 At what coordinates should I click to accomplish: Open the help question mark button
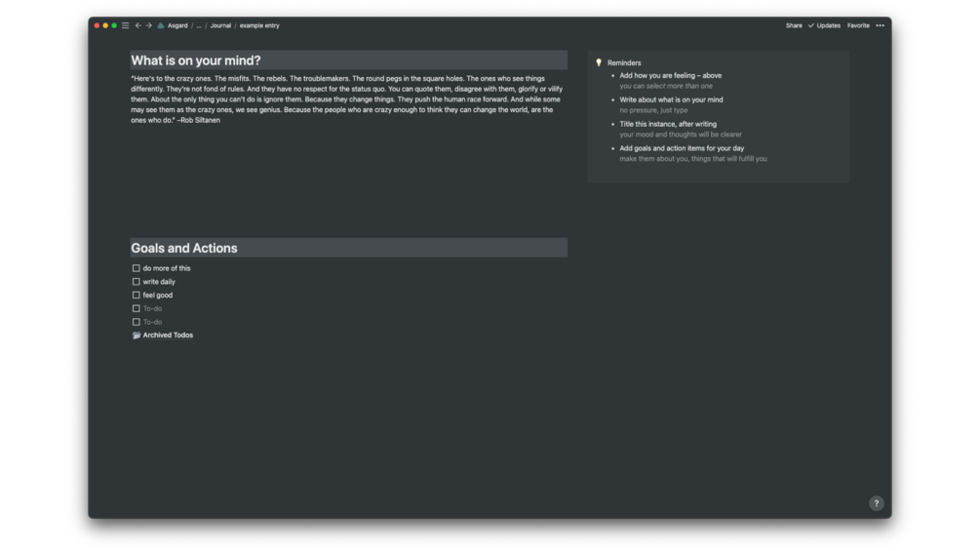876,503
